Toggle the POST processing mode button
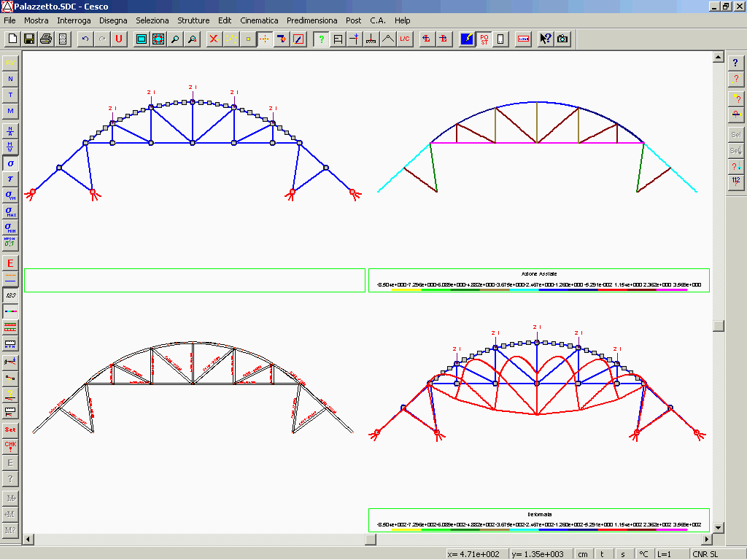747x560 pixels. coord(484,39)
